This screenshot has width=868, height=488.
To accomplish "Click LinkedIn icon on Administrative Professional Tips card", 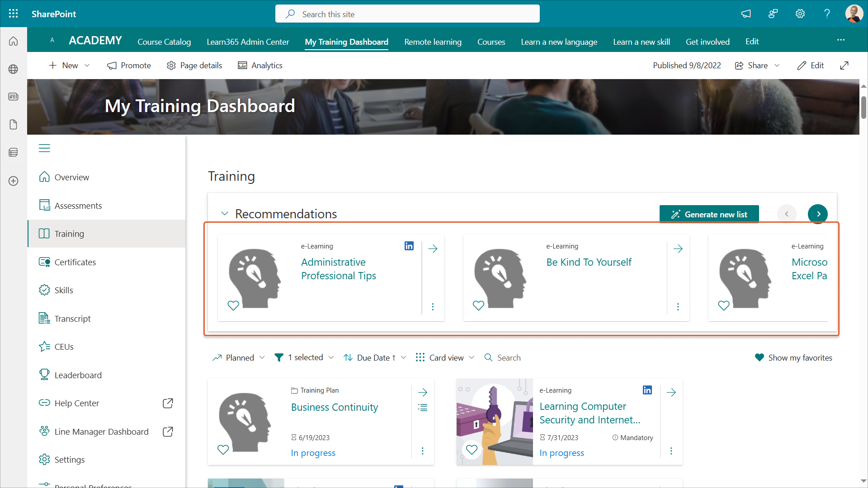I will point(409,246).
